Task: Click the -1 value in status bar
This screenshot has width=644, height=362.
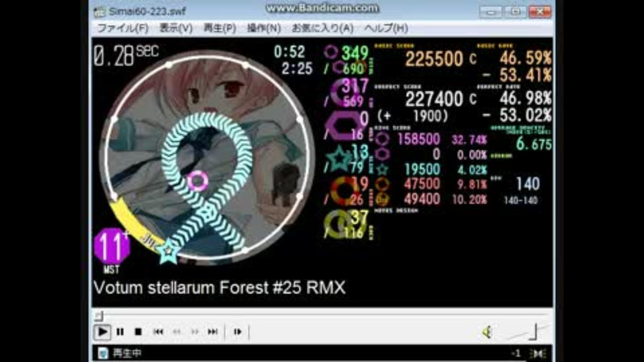Action: (516, 353)
